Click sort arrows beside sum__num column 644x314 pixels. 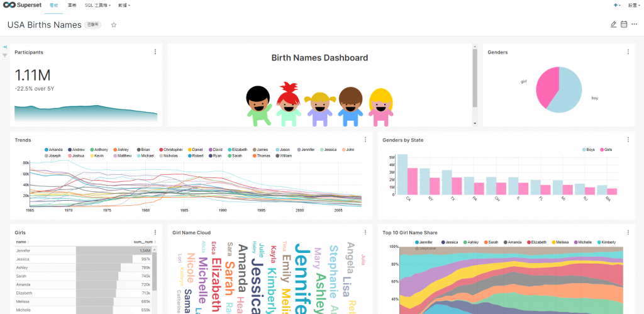pyautogui.click(x=155, y=242)
